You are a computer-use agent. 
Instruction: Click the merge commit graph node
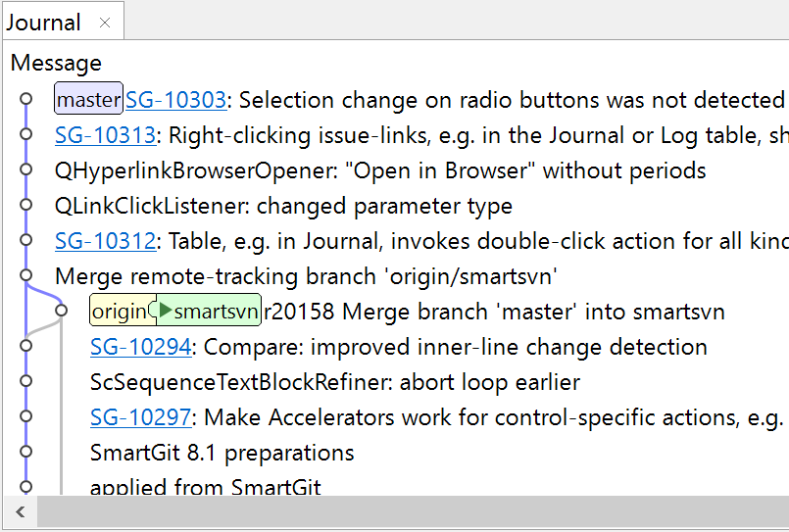[26, 275]
